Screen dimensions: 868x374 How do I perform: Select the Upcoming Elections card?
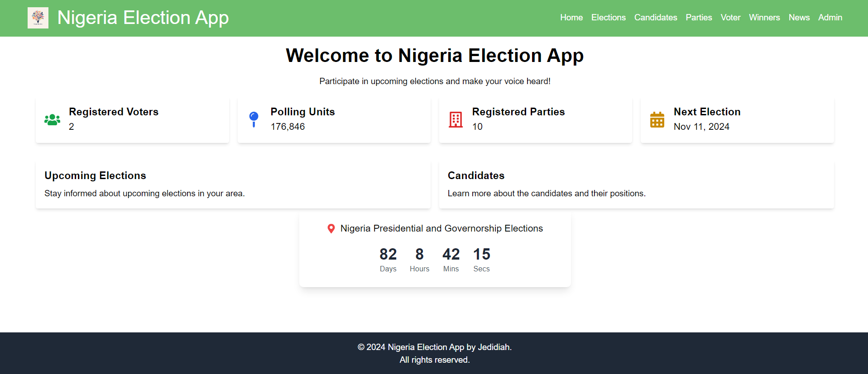coord(233,185)
